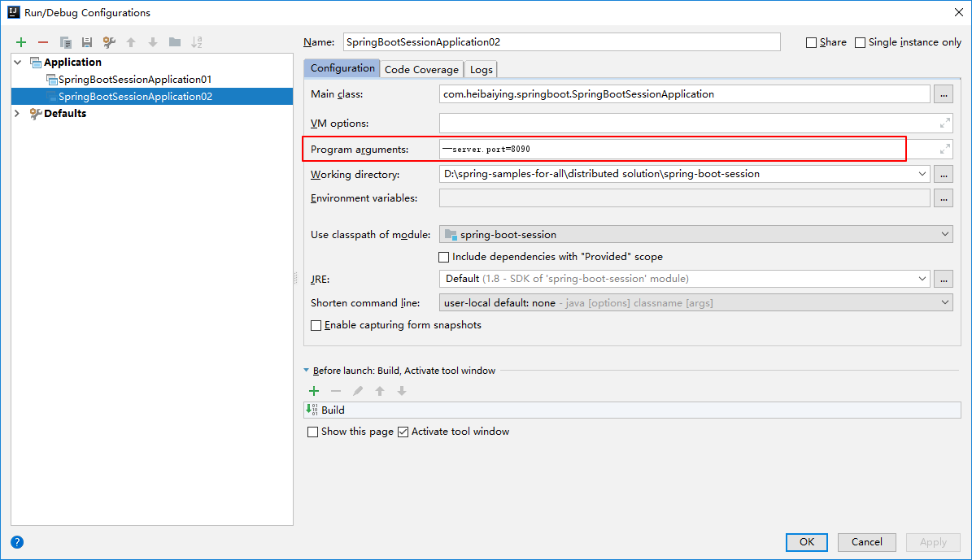The width and height of the screenshot is (972, 560).
Task: Select SpringBootSessionApplication01 in the tree
Action: (135, 80)
